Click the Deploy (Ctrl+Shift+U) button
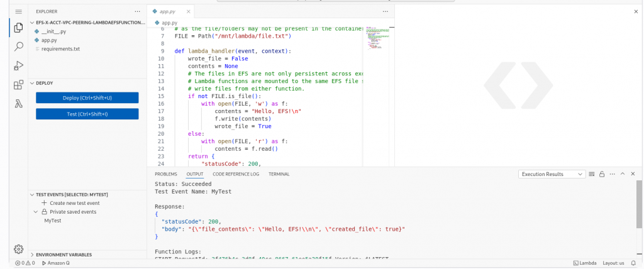Viewport: 644px width, 269px height. pos(87,98)
